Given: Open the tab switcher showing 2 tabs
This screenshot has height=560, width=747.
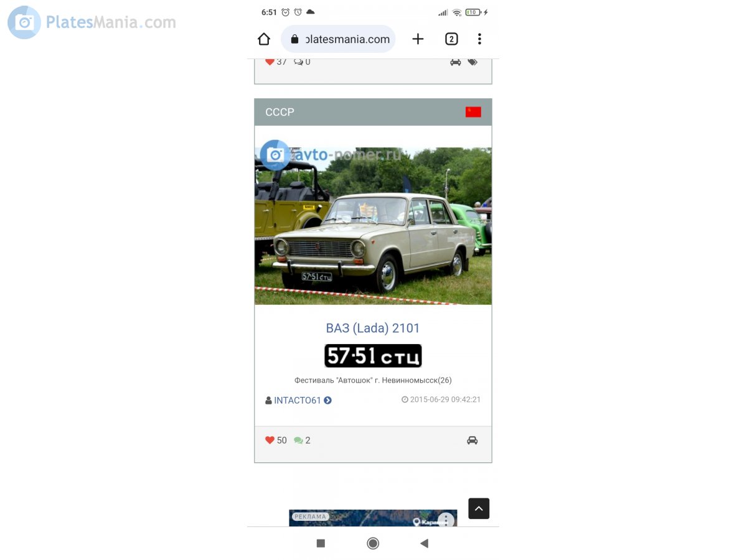Looking at the screenshot, I should [451, 39].
